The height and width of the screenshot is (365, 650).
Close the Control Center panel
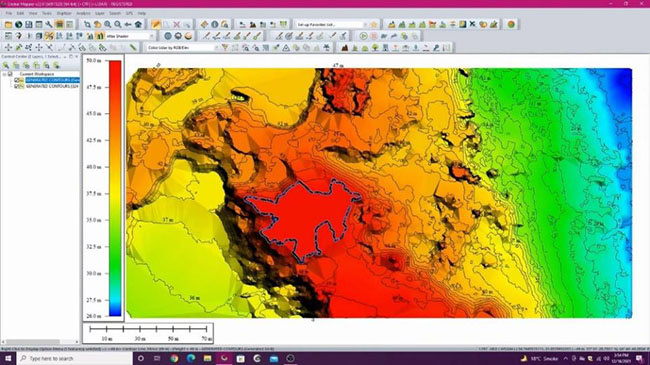click(76, 56)
